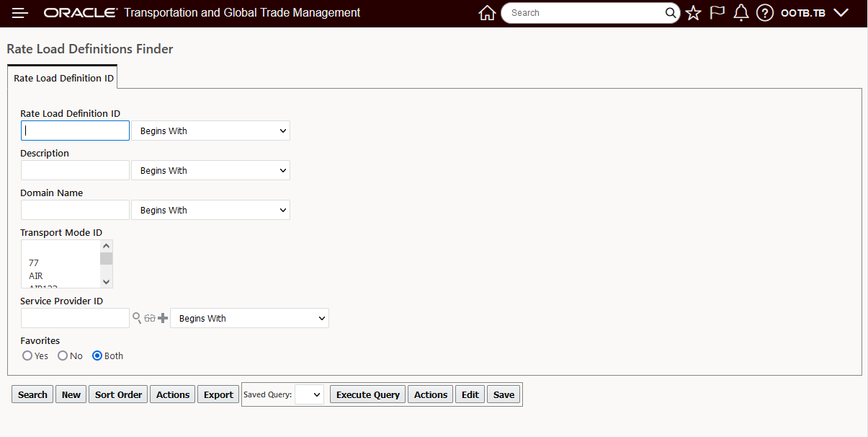This screenshot has width=868, height=437.
Task: Select Favorites No radio button
Action: click(x=63, y=356)
